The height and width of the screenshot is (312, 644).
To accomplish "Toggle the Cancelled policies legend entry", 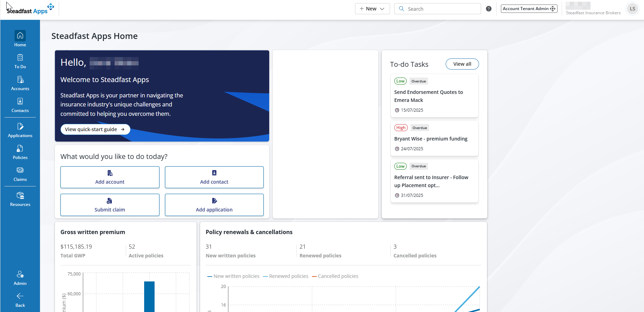I will (335, 276).
